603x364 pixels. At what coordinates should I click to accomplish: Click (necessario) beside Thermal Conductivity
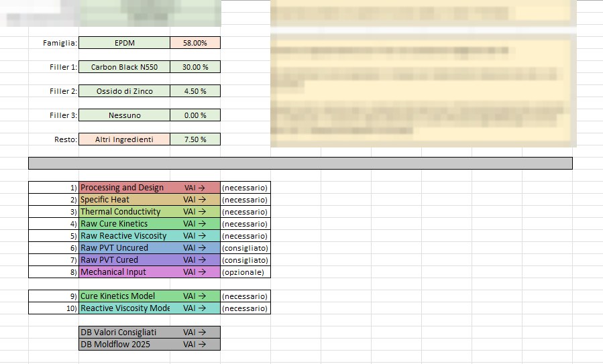pos(245,211)
